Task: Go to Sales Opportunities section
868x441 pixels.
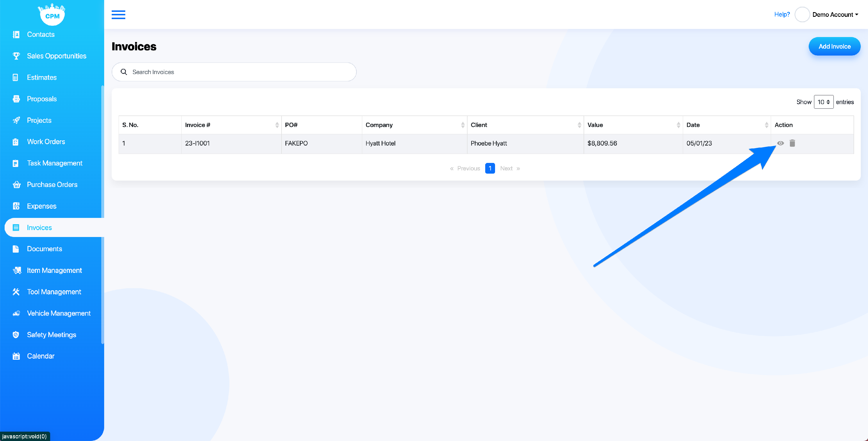Action: click(x=56, y=56)
